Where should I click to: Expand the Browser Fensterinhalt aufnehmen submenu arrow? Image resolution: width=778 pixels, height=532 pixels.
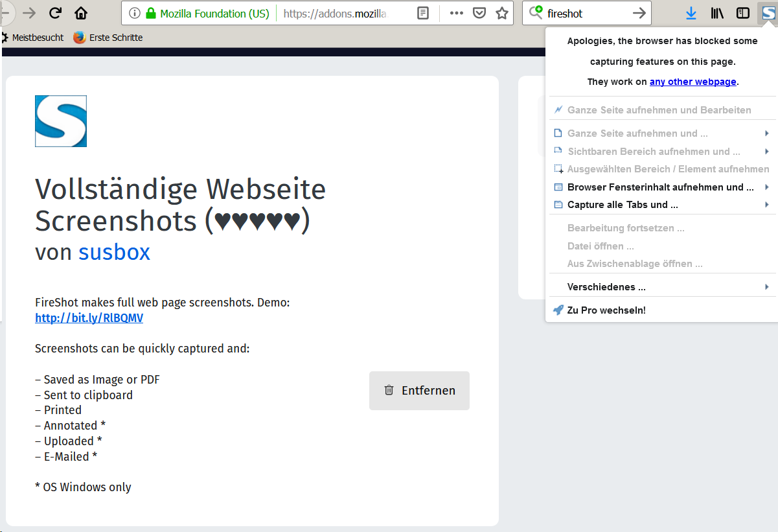pyautogui.click(x=767, y=187)
